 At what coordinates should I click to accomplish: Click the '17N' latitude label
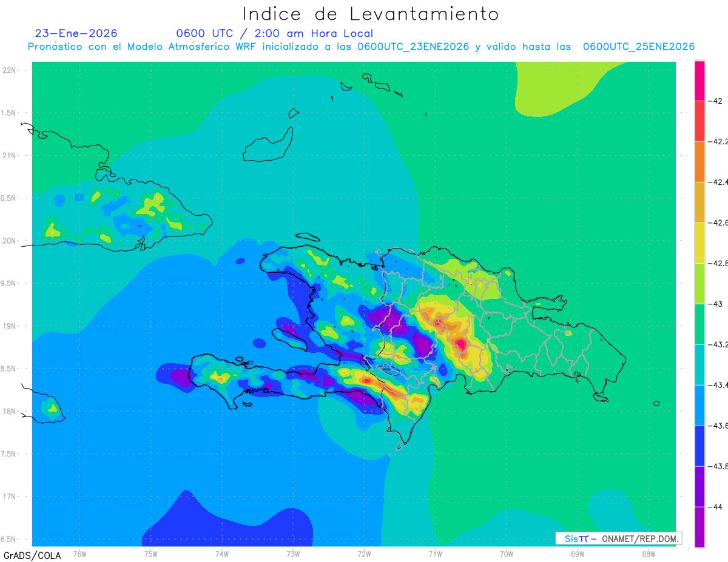[10, 497]
